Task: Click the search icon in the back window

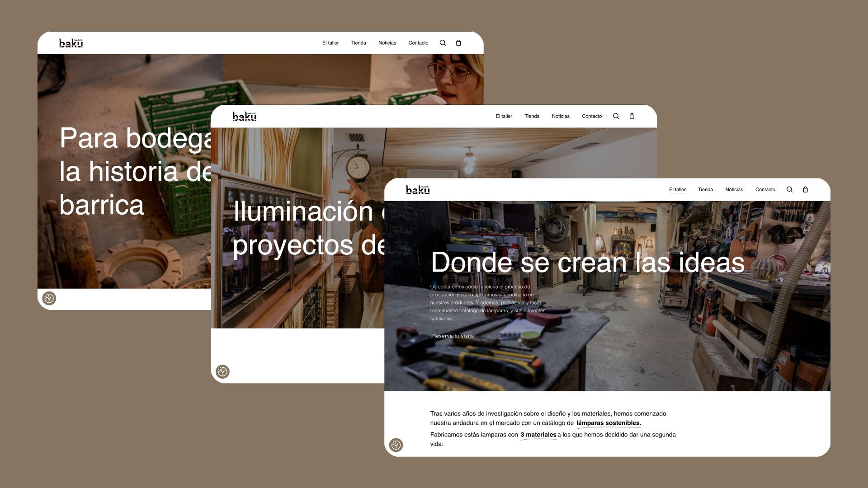Action: tap(443, 43)
